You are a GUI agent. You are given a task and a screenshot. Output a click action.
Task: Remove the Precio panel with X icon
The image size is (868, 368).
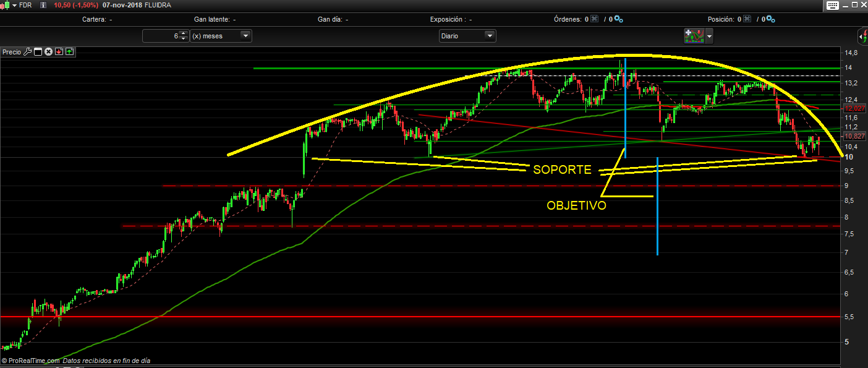[x=48, y=52]
